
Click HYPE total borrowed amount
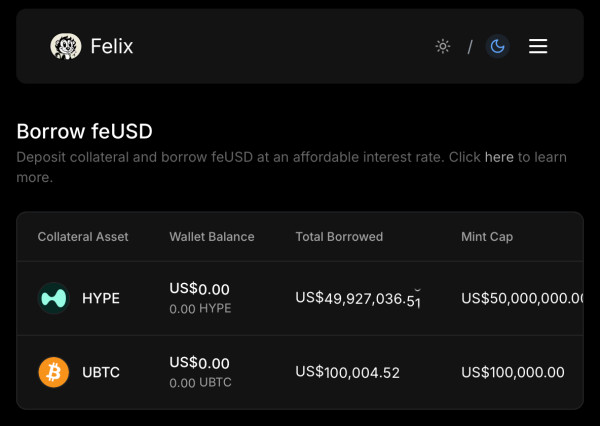(x=357, y=298)
